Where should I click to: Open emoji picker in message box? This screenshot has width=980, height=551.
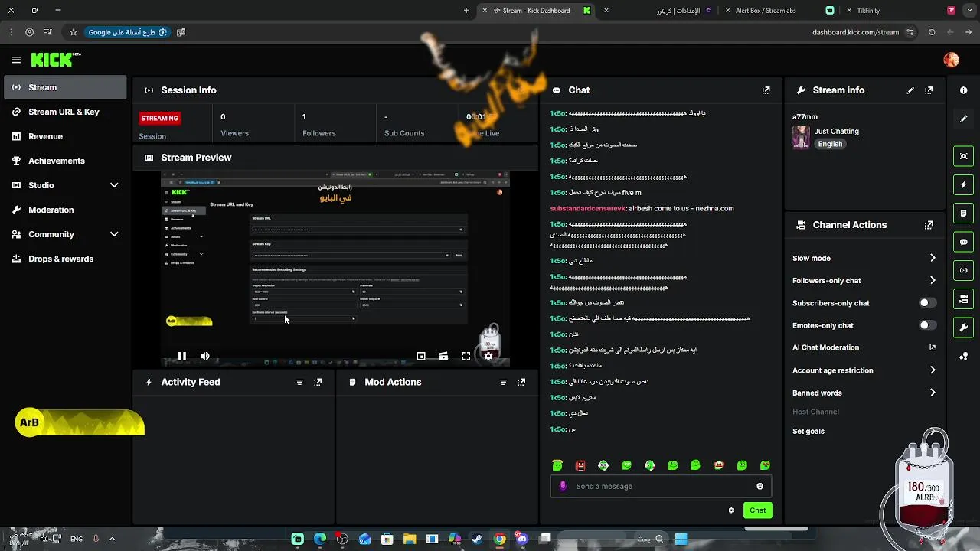[759, 486]
